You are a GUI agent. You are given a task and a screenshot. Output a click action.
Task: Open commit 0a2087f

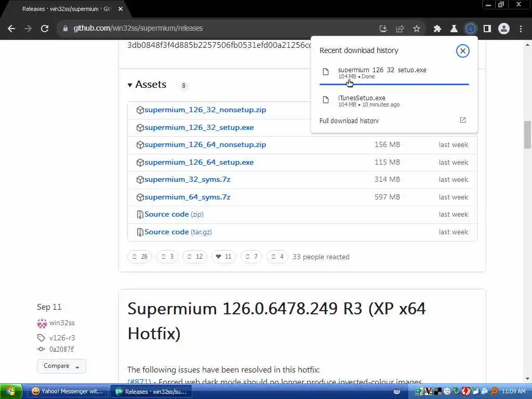pos(61,350)
